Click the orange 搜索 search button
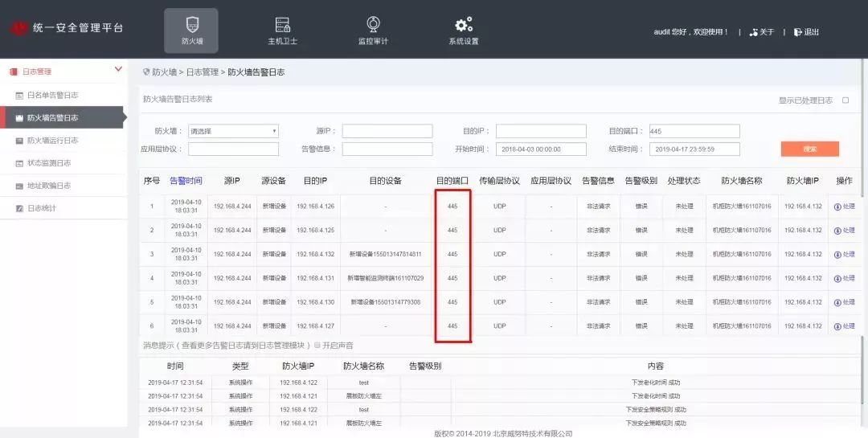 (810, 149)
